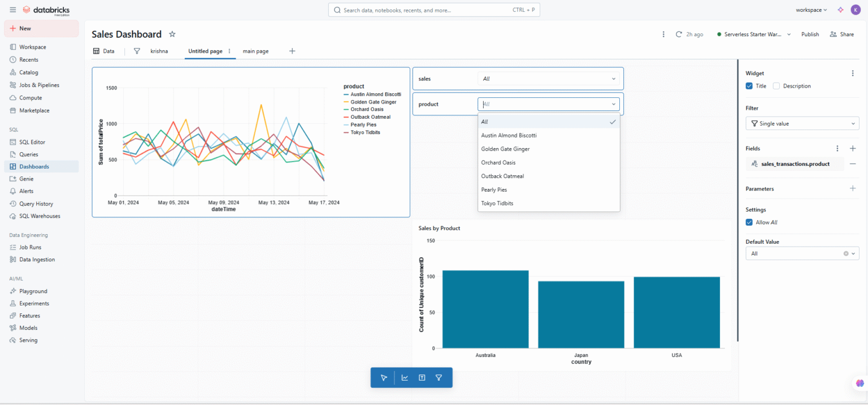Open the sales filter dropdown showing All

[x=548, y=79]
